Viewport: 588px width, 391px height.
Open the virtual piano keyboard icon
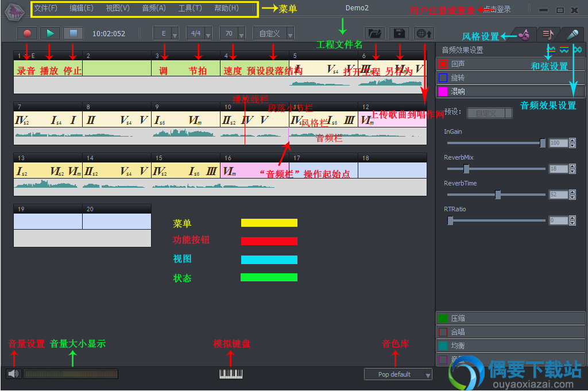click(231, 374)
